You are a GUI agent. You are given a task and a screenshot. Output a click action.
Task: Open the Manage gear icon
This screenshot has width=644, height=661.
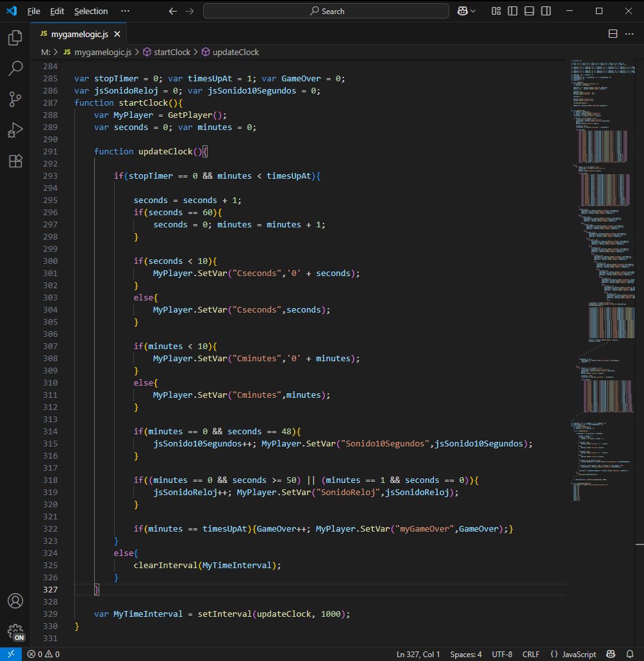(15, 632)
